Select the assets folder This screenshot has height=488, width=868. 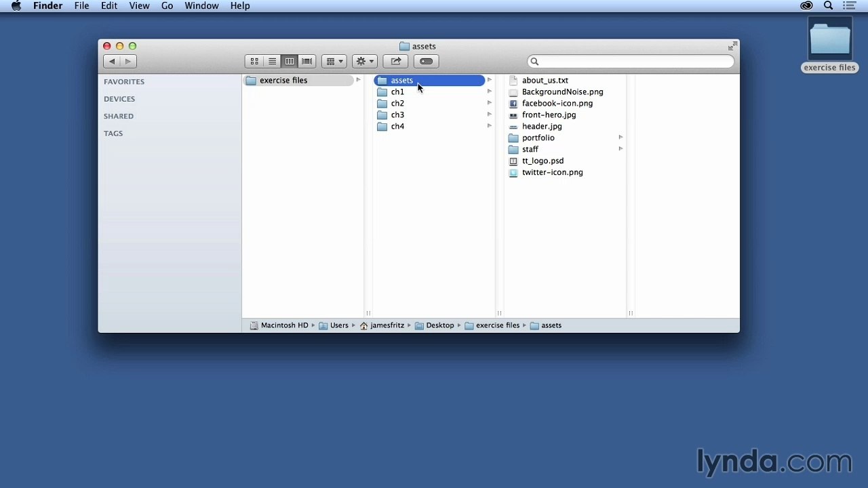429,80
